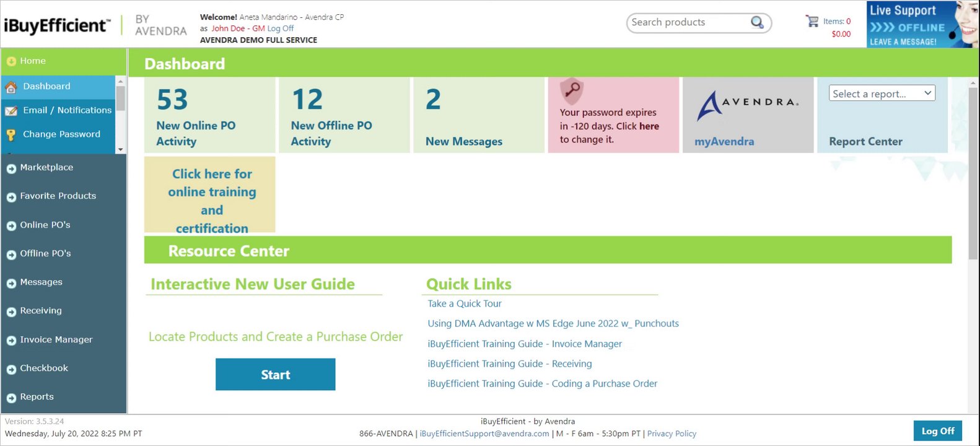Click the submenu scroll-down arrow
The width and height of the screenshot is (980, 446).
[120, 149]
